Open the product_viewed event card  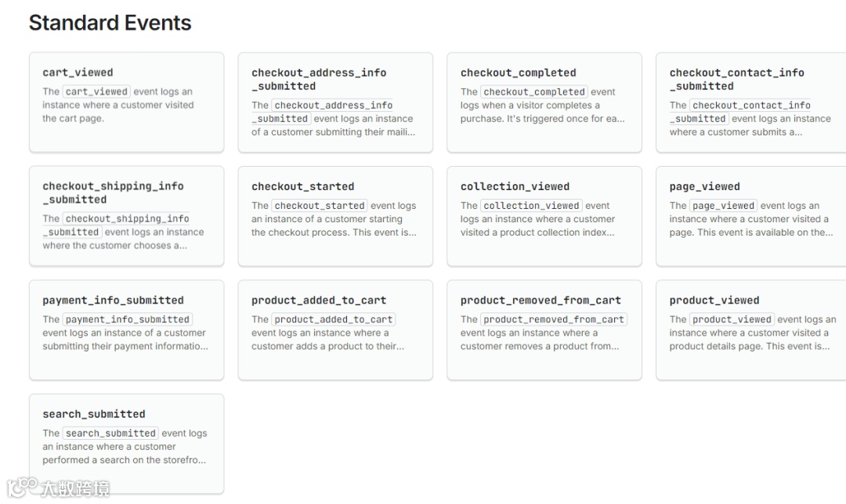[x=750, y=329]
